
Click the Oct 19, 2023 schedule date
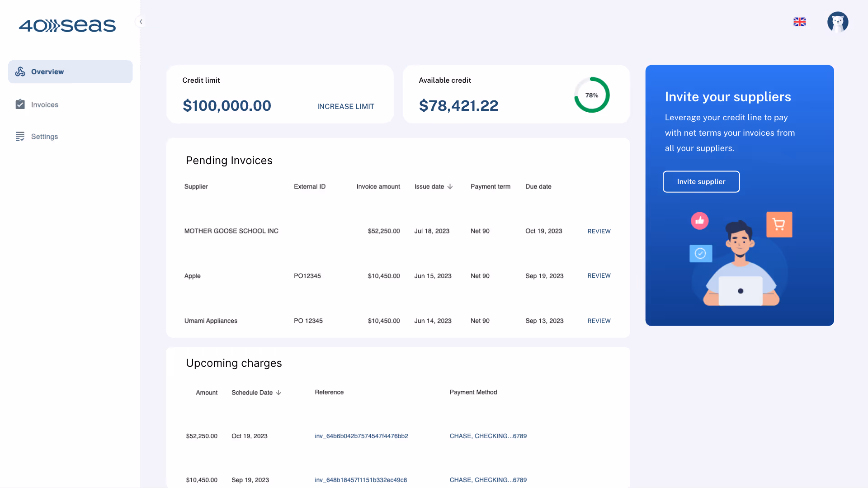pos(250,436)
